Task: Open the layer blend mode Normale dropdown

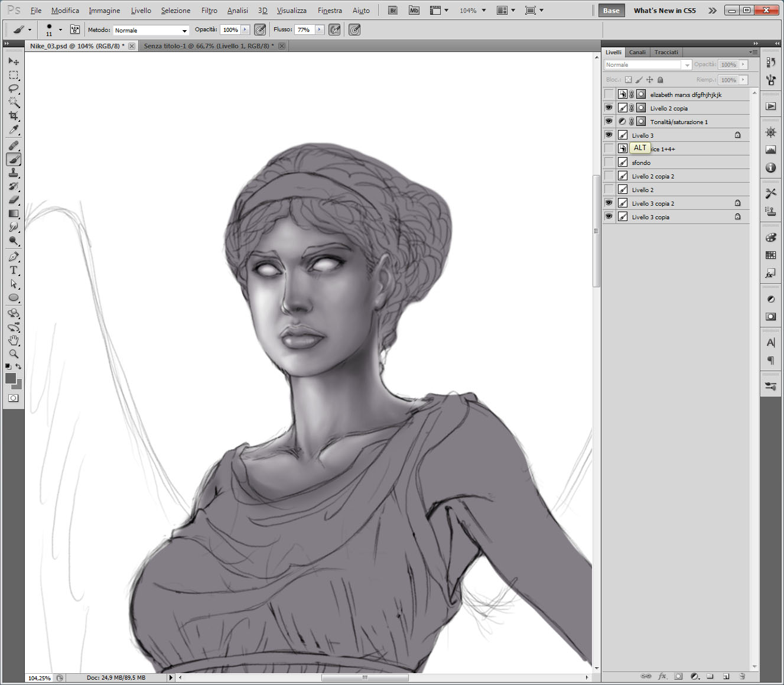Action: click(648, 64)
